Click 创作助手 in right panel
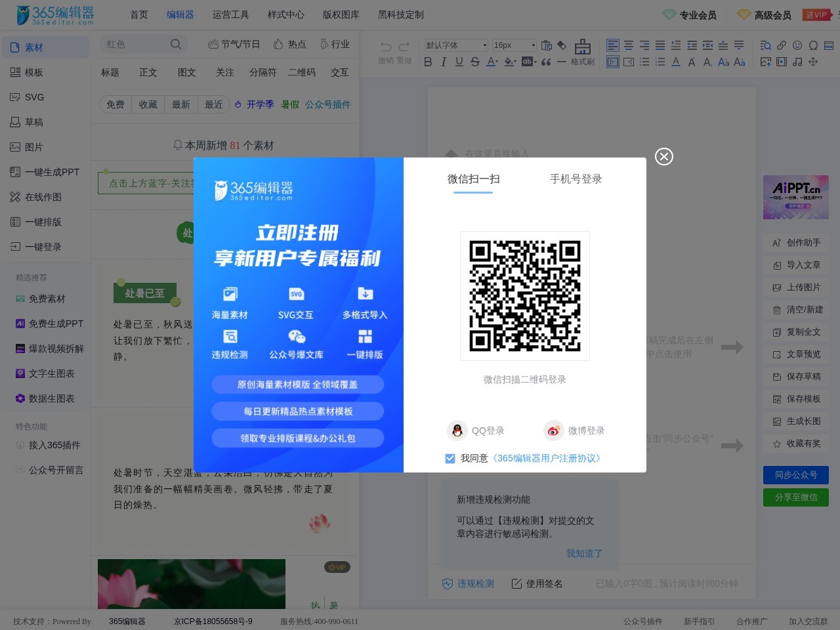 click(x=796, y=243)
